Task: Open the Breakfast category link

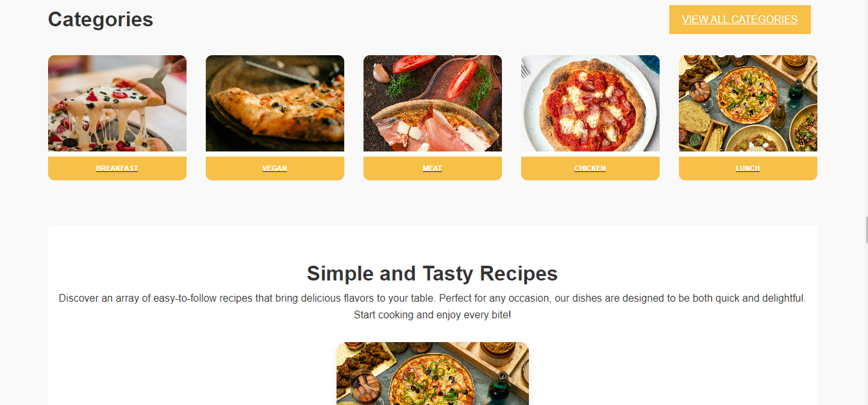Action: click(117, 168)
